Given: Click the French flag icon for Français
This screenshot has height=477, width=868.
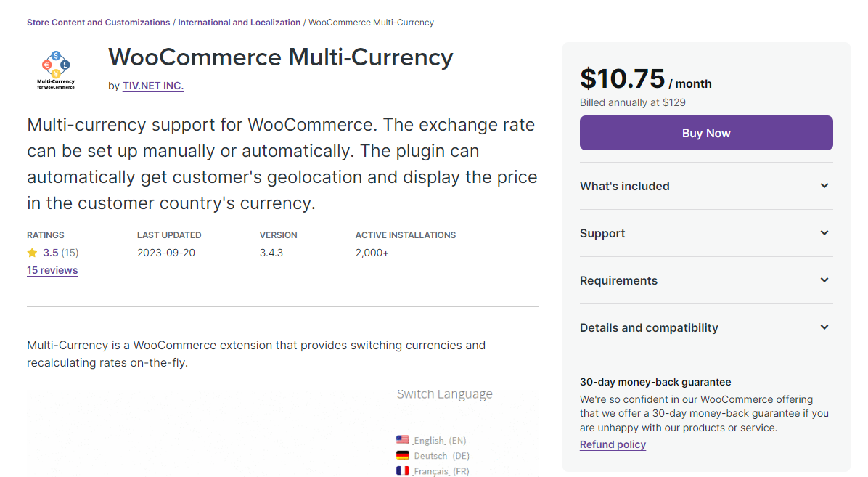Looking at the screenshot, I should 403,471.
